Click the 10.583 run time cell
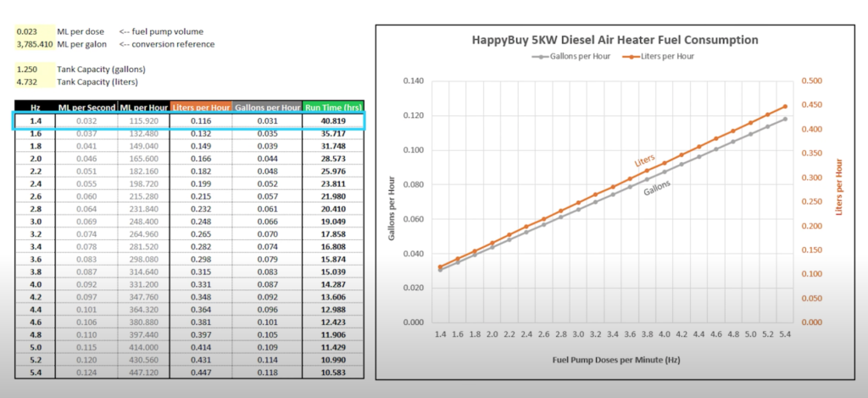The width and height of the screenshot is (868, 398). point(333,372)
